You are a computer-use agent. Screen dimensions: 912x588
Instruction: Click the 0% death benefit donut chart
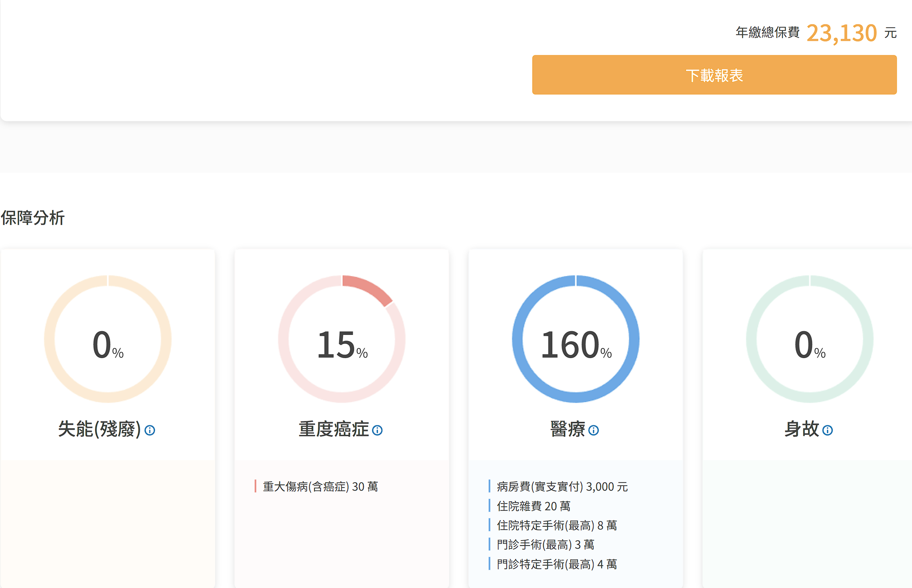(809, 339)
